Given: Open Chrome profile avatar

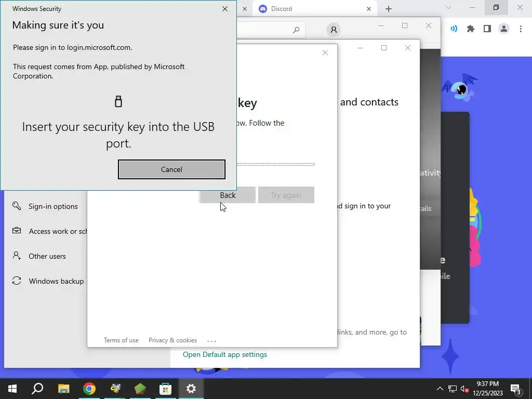Looking at the screenshot, I should tap(504, 29).
